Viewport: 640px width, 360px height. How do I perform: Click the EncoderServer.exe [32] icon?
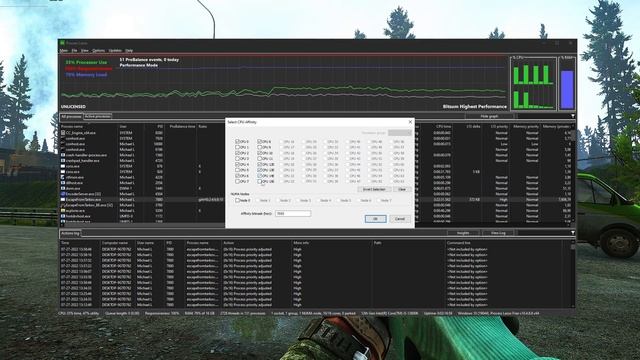pos(63,194)
